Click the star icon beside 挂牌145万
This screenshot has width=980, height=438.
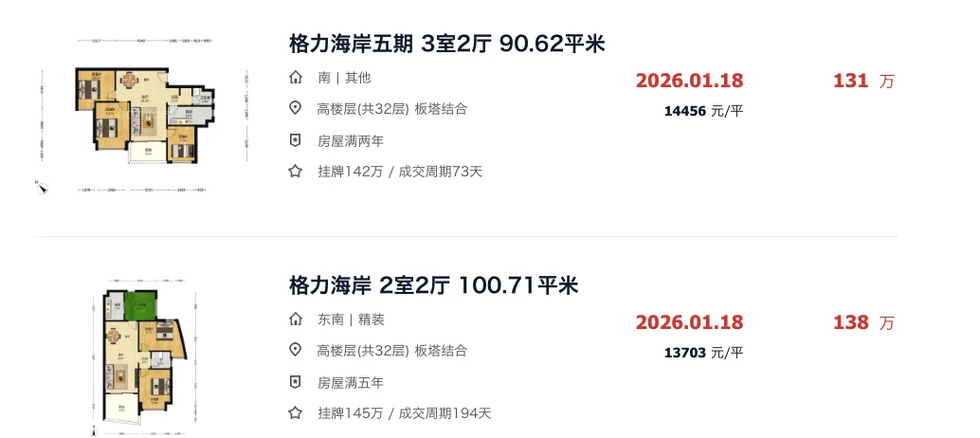coord(296,412)
